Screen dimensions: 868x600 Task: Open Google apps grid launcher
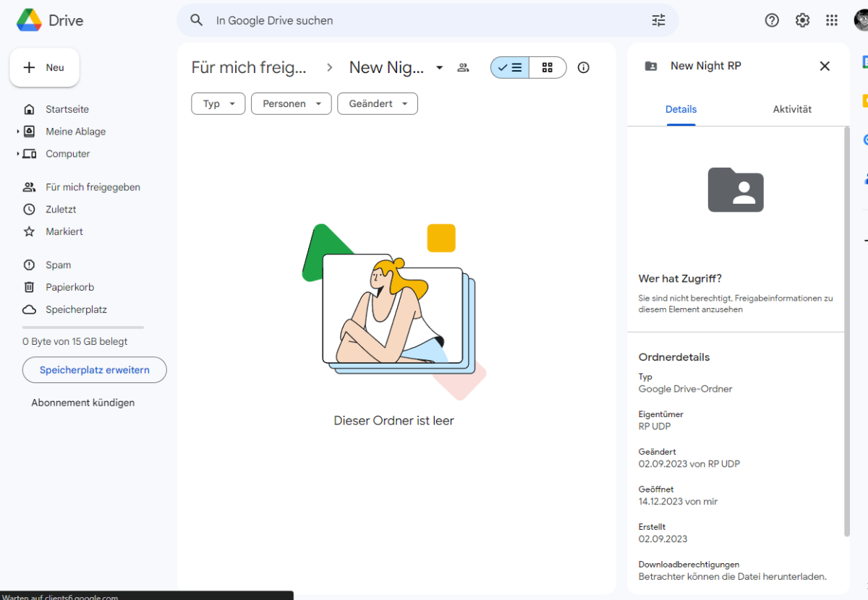pos(832,20)
